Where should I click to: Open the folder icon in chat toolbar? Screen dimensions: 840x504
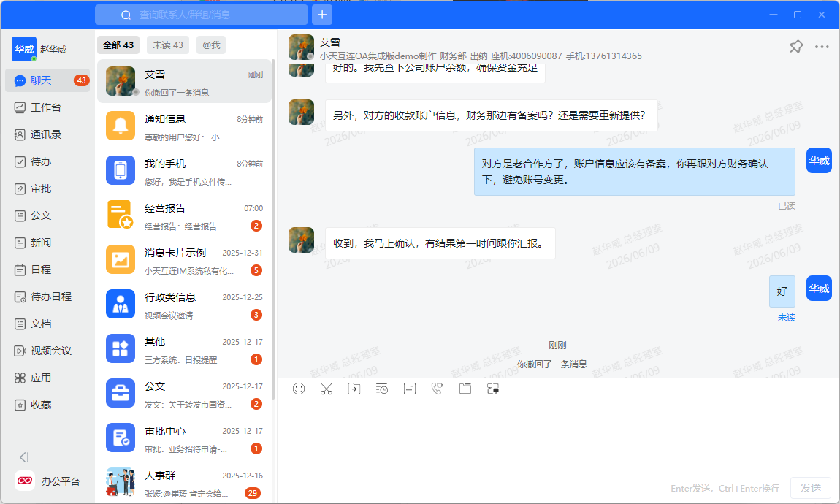(465, 389)
